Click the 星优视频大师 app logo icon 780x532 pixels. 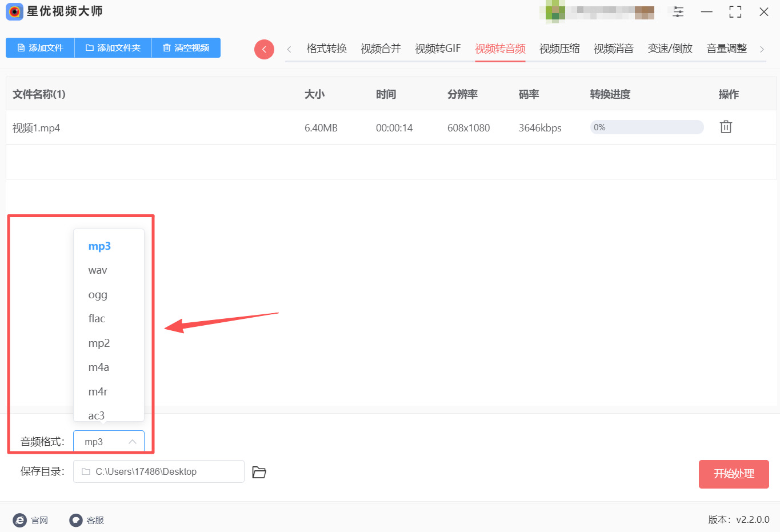point(14,11)
